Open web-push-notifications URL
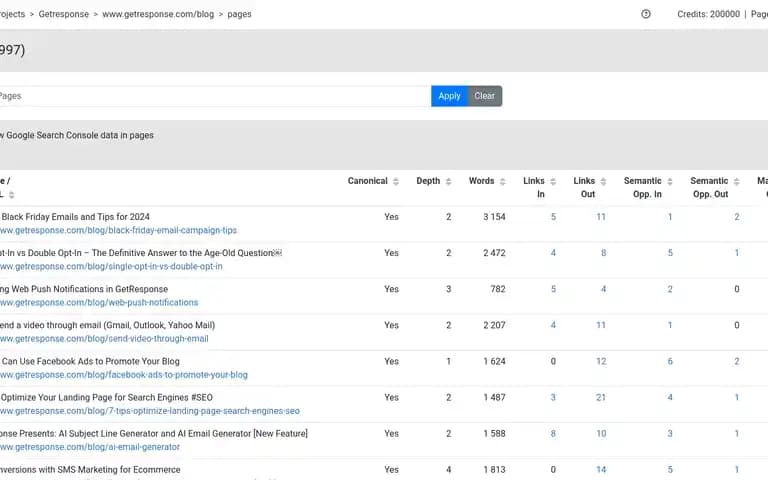 (x=99, y=303)
